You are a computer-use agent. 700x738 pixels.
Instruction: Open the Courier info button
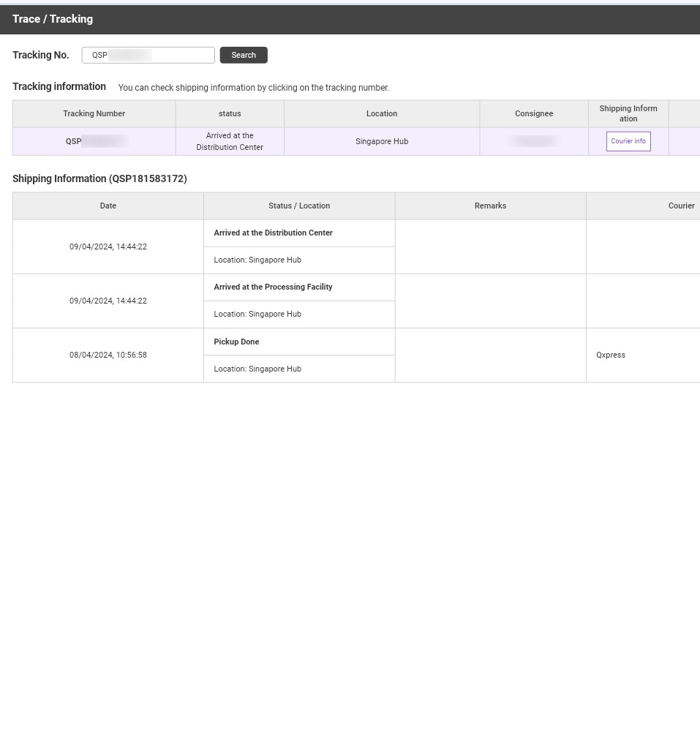[628, 141]
